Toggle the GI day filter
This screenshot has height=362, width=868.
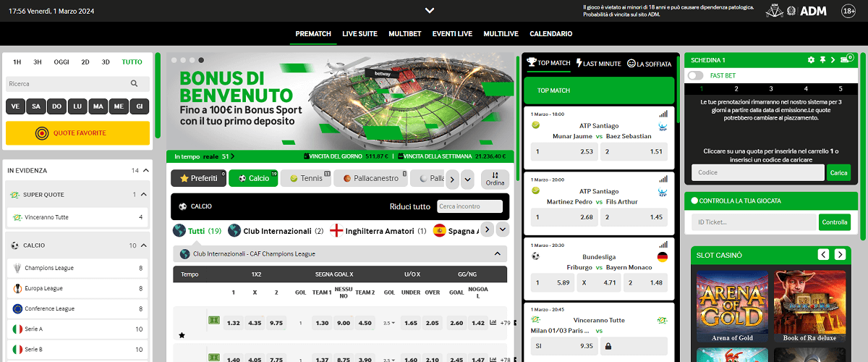coord(140,106)
